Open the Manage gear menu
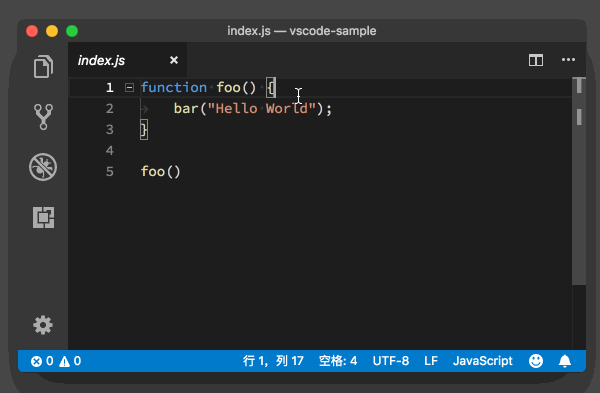 [43, 325]
